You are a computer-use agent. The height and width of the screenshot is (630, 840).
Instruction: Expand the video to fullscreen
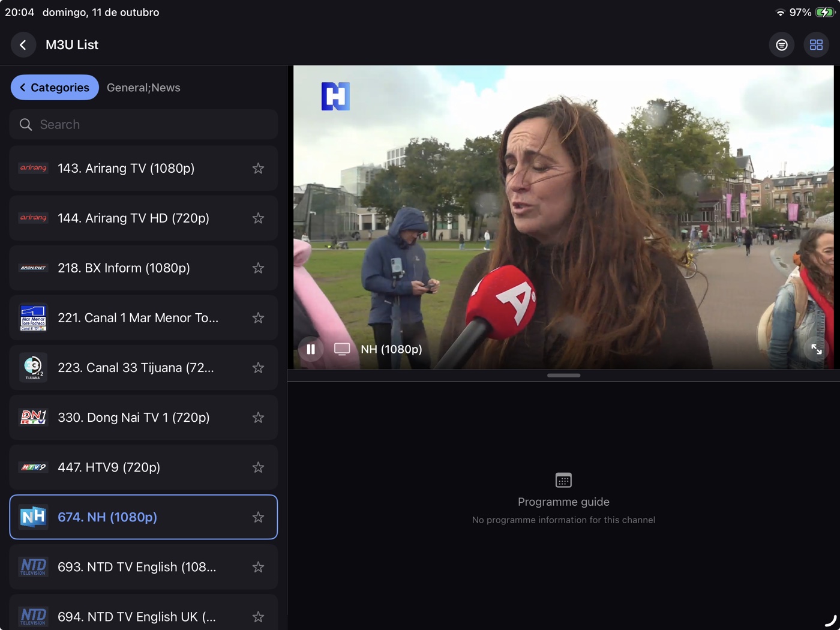(x=817, y=349)
